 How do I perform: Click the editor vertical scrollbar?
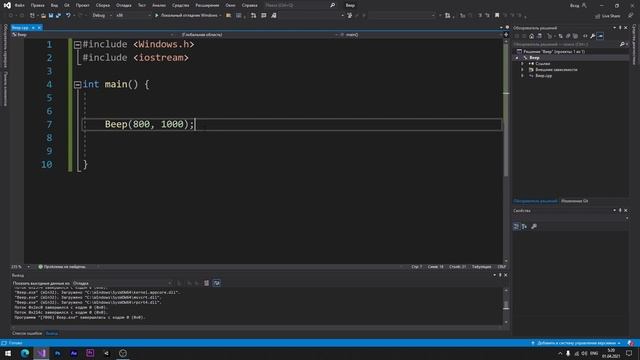click(x=506, y=150)
